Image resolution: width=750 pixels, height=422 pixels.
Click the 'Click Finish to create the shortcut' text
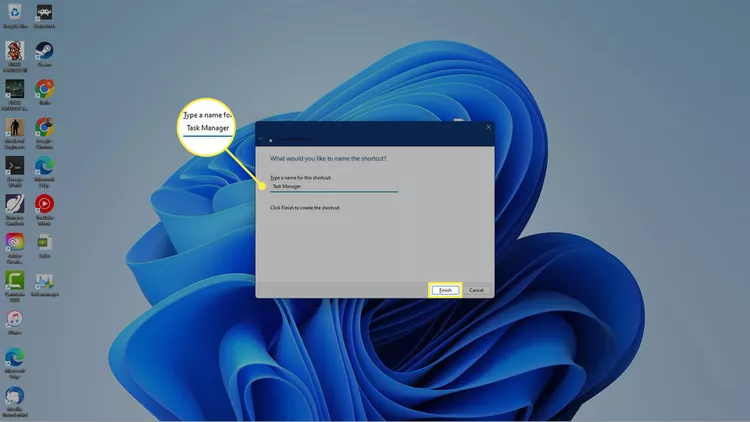tap(305, 208)
